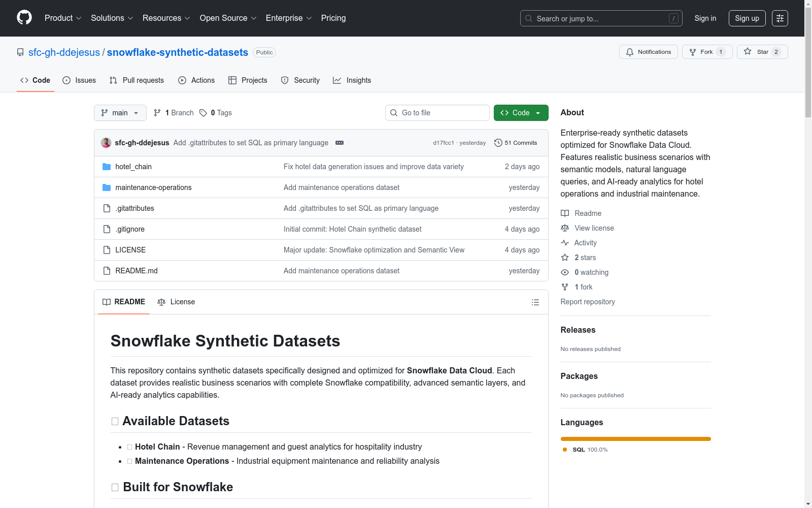
Task: Open commit d17fcc1 link
Action: pos(444,143)
